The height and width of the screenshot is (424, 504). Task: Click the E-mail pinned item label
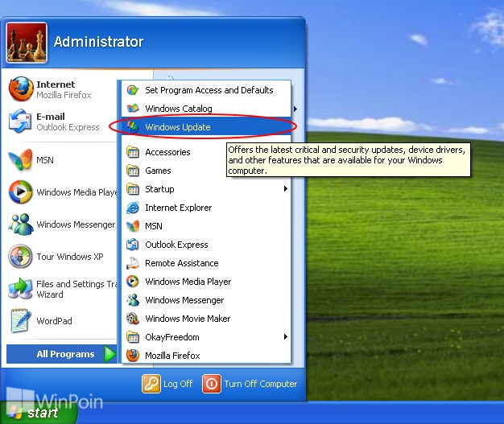click(51, 117)
